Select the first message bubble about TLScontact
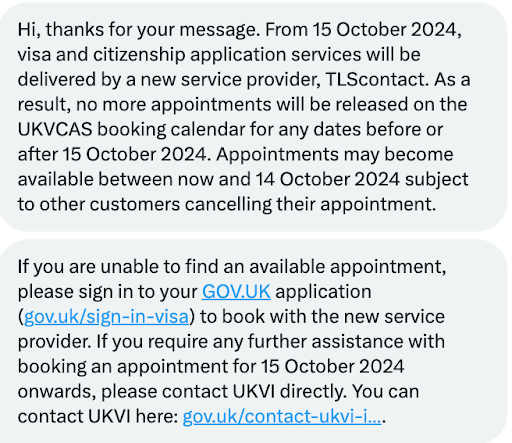Image resolution: width=512 pixels, height=443 pixels. [253, 117]
